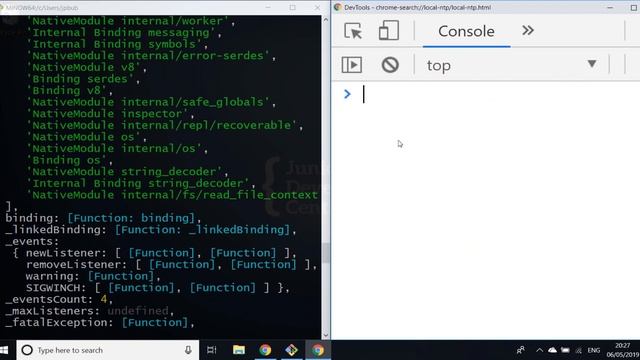
Task: Open the 'top' JavaScript context dropdown
Action: point(512,65)
